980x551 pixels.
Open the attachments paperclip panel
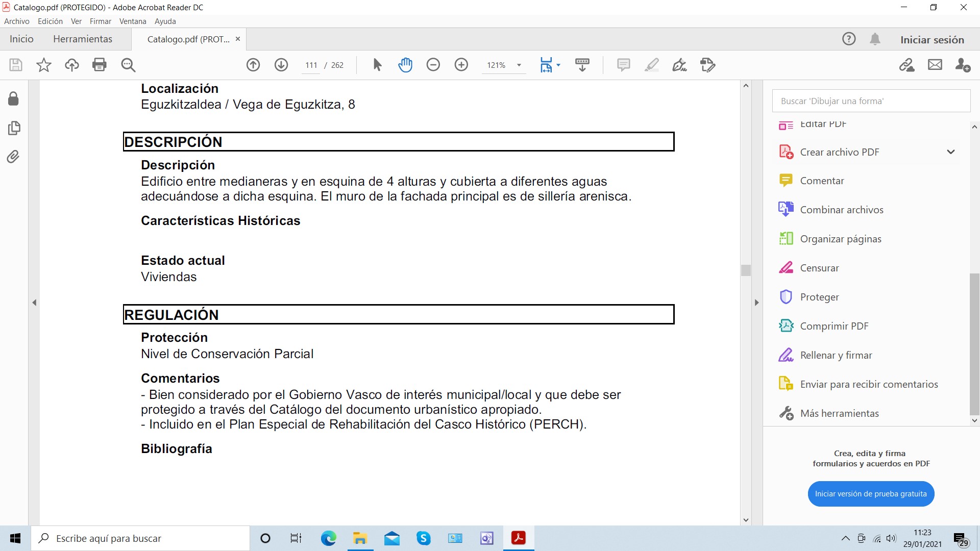(14, 156)
